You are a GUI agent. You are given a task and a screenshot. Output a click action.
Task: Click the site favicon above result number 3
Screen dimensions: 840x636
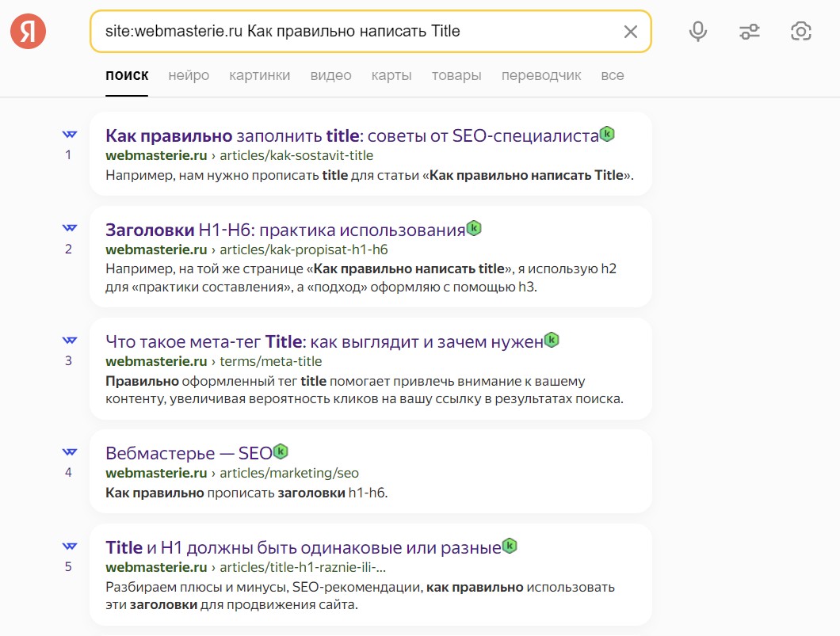point(69,341)
